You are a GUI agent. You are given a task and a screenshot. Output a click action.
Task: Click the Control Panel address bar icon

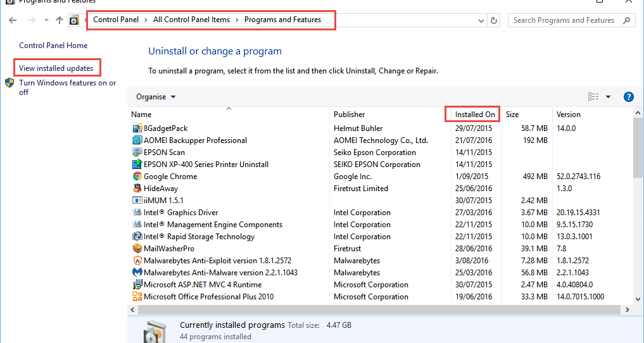tap(74, 20)
